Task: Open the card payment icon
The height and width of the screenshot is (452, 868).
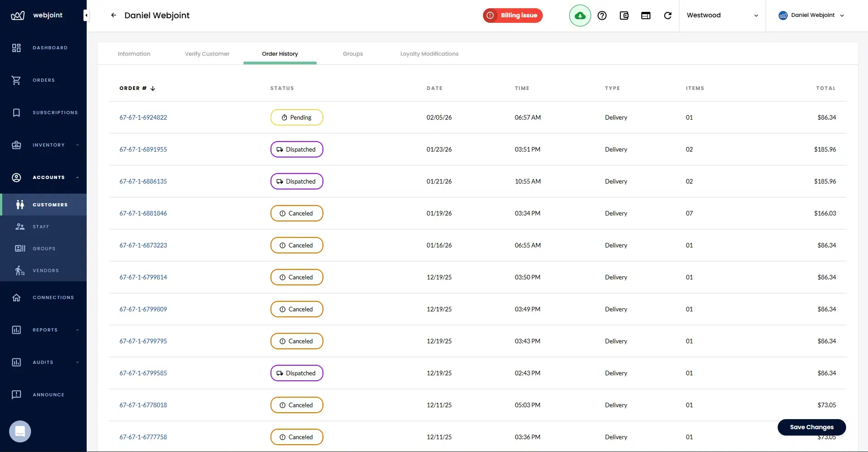Action: point(646,15)
